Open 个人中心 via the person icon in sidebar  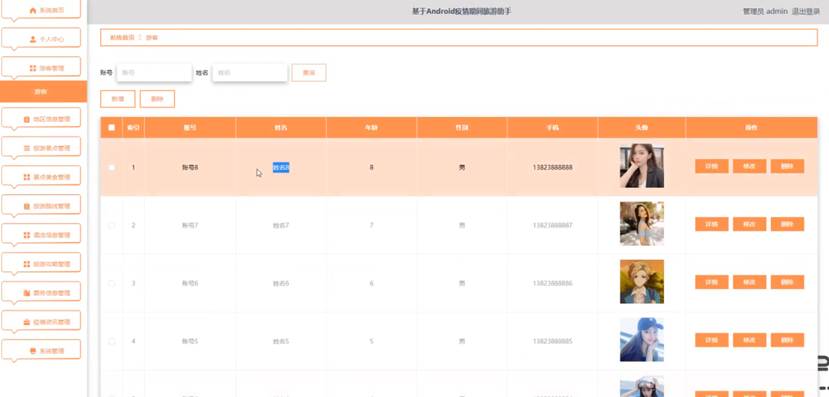pos(33,39)
